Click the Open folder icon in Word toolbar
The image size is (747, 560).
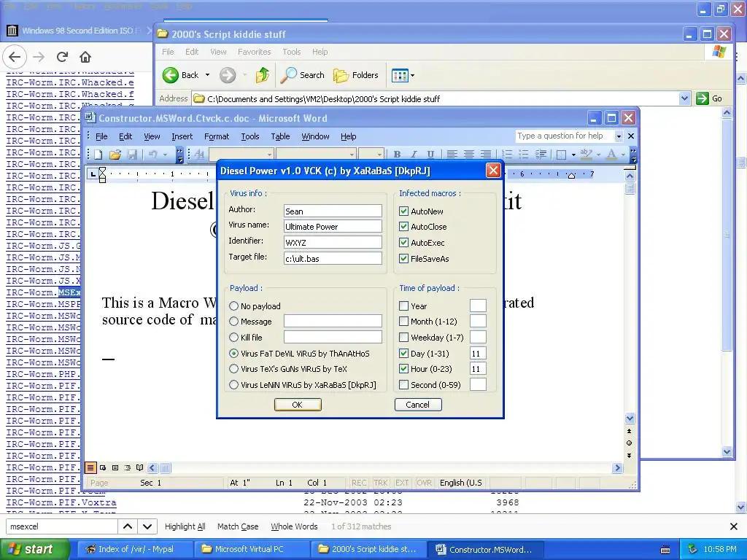coord(115,155)
